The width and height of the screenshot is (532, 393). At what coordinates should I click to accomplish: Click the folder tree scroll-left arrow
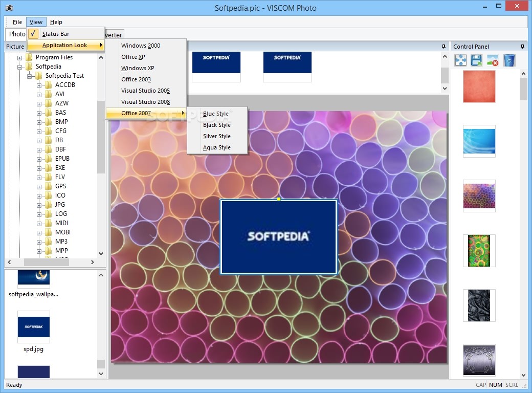point(9,263)
